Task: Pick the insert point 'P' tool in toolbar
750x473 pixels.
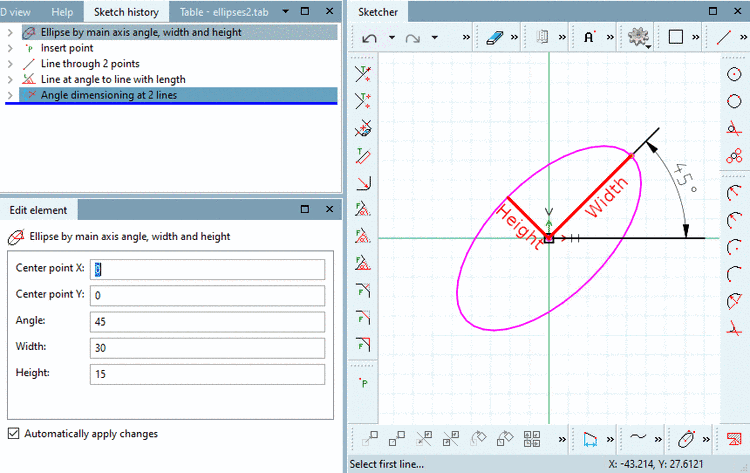Action: click(x=364, y=383)
